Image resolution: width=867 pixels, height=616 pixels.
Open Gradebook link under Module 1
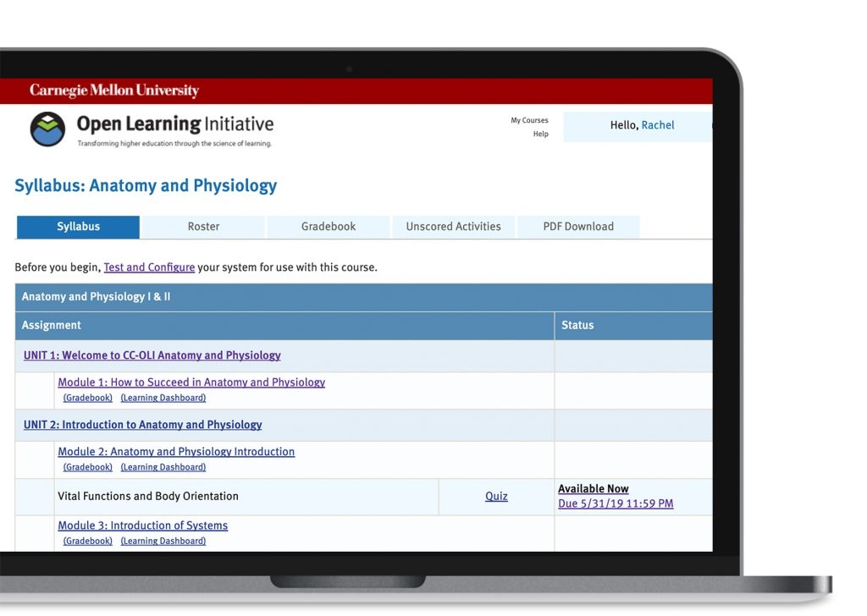click(x=87, y=398)
